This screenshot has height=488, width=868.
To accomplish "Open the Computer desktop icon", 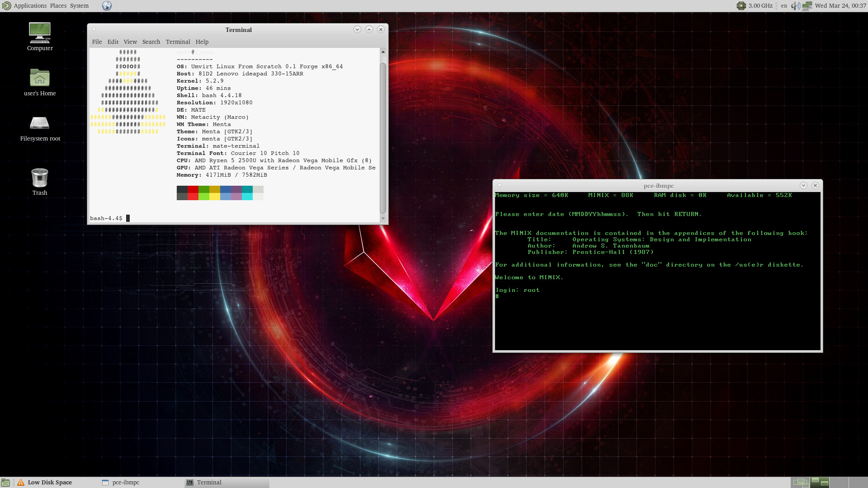I will [x=40, y=33].
